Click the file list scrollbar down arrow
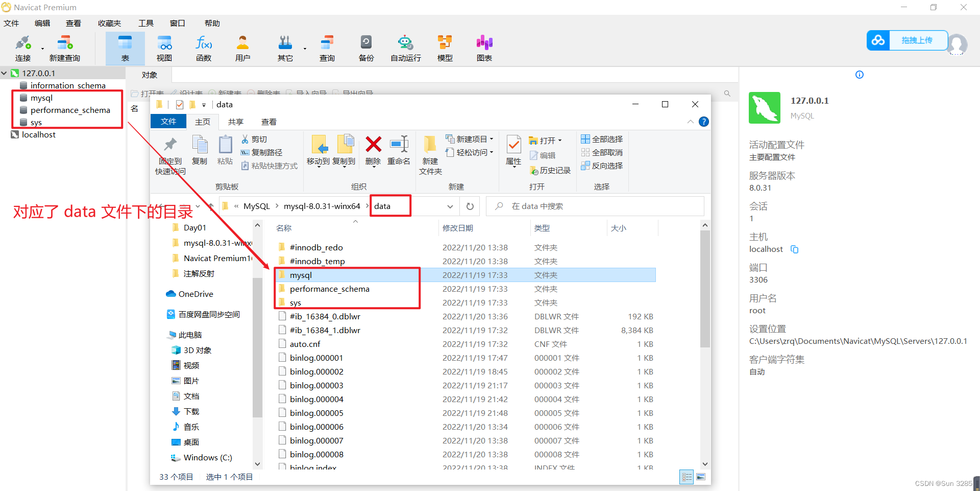 [705, 464]
